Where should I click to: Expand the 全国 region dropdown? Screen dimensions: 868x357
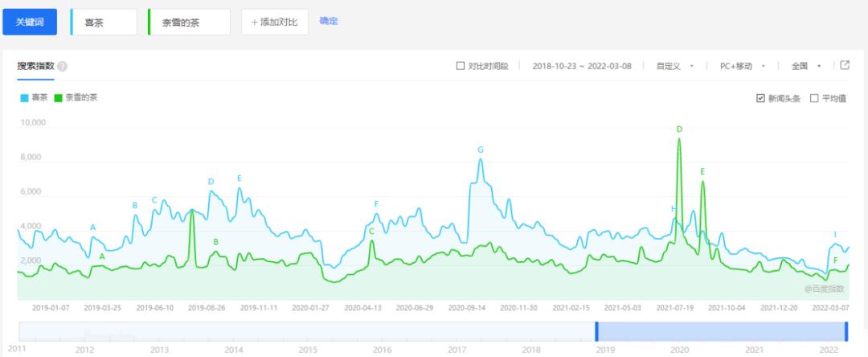tap(805, 66)
